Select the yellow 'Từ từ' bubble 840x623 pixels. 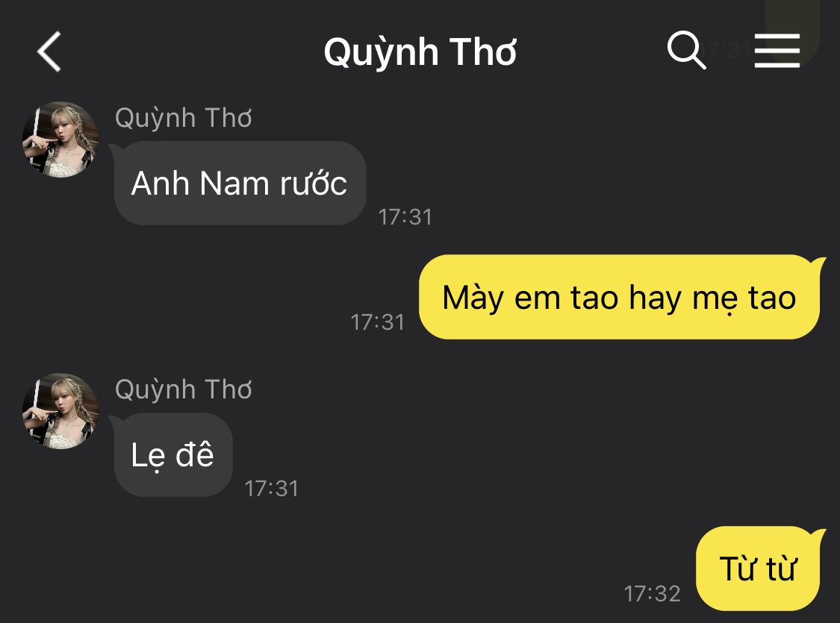tap(761, 569)
